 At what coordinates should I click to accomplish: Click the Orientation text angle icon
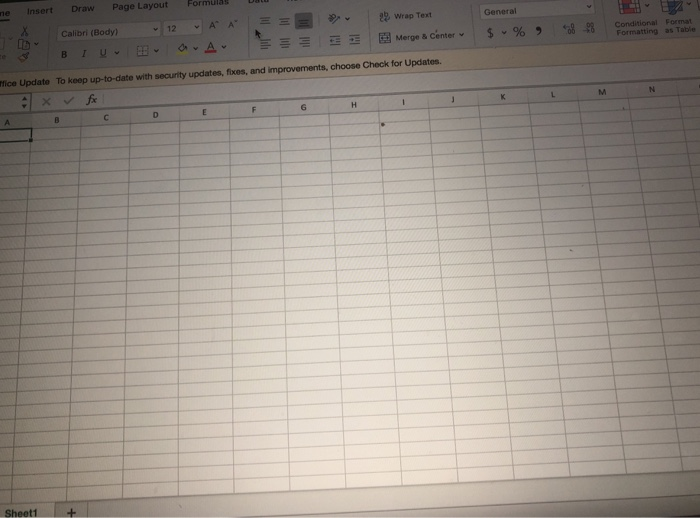tap(334, 18)
